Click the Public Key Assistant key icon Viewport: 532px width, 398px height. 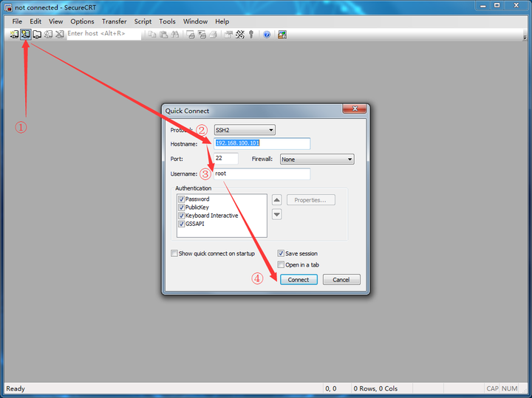251,34
